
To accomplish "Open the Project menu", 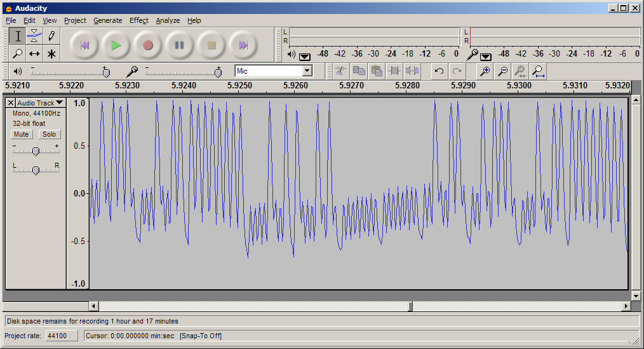I will coord(75,20).
